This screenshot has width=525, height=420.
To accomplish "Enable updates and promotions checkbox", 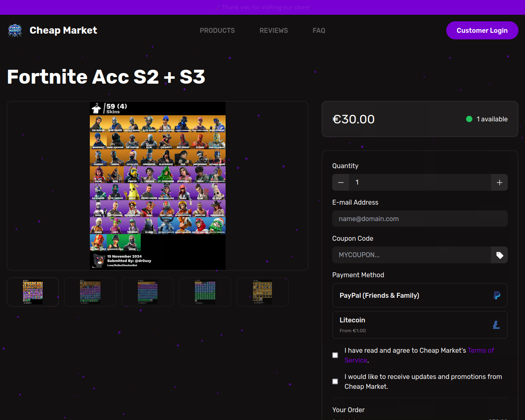I will coord(335,381).
